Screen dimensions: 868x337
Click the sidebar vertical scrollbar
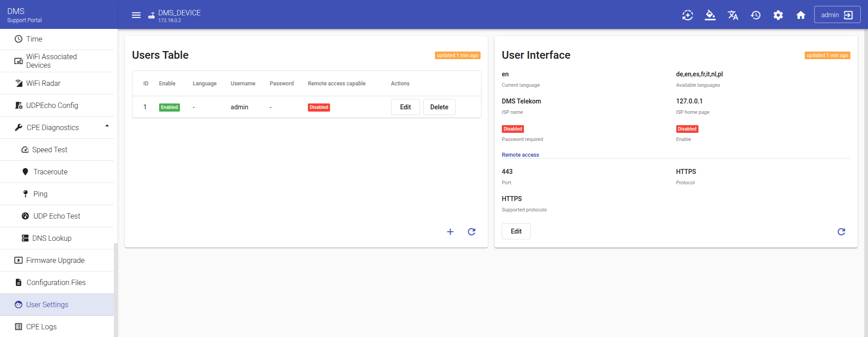[x=116, y=289]
